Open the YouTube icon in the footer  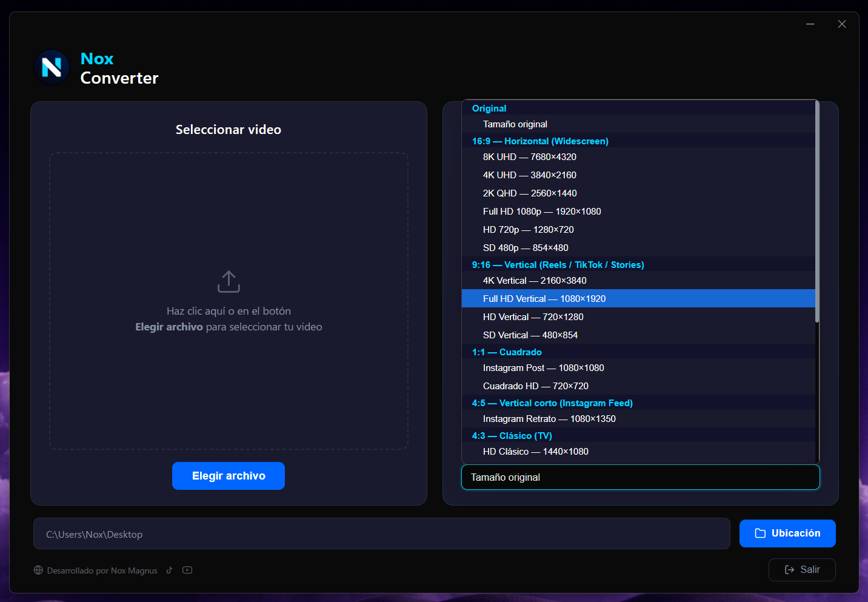[187, 570]
